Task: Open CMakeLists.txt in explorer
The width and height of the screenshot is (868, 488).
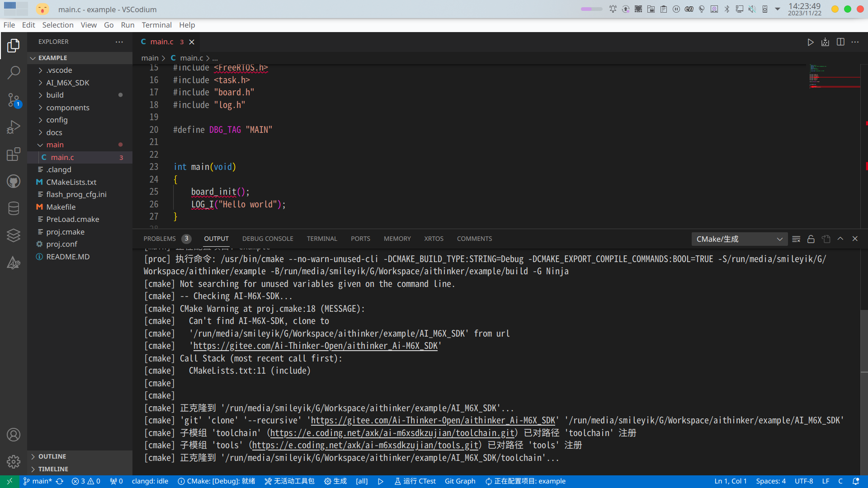Action: point(80,182)
